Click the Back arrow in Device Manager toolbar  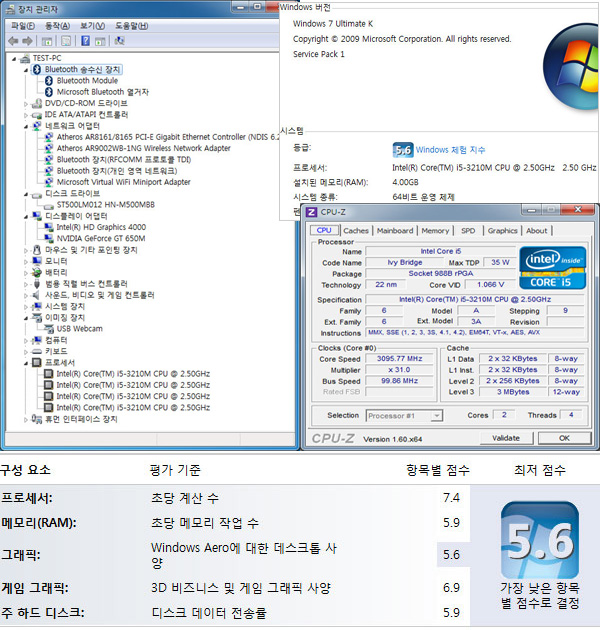pyautogui.click(x=13, y=41)
